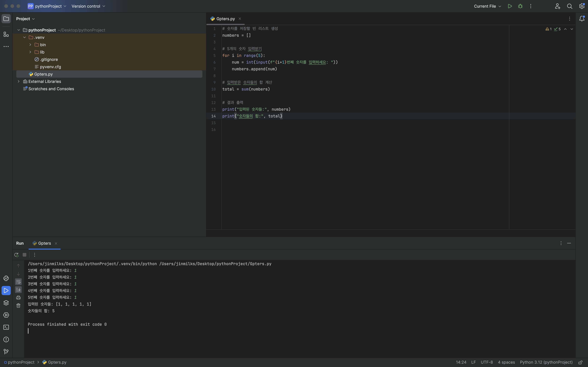
Task: Toggle read-only lock in status bar
Action: pyautogui.click(x=580, y=362)
